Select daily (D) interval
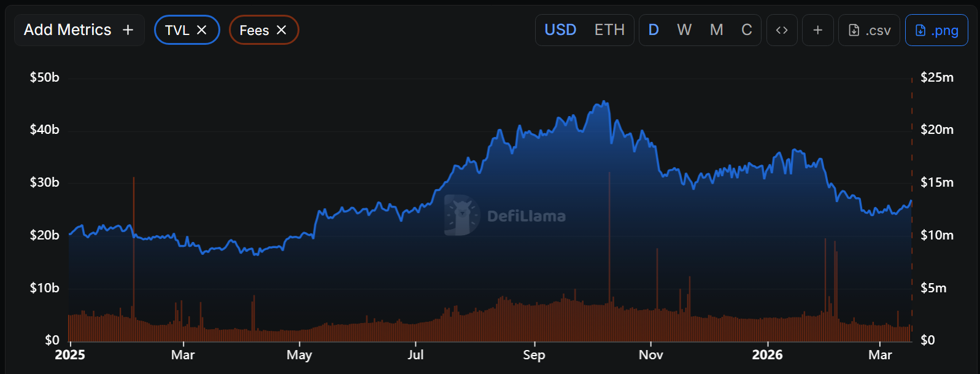The image size is (980, 374). tap(654, 30)
